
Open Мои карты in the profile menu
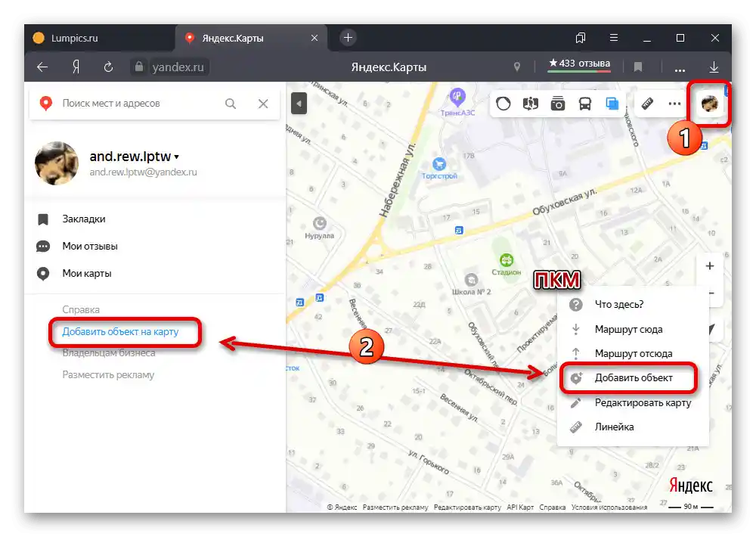(87, 273)
